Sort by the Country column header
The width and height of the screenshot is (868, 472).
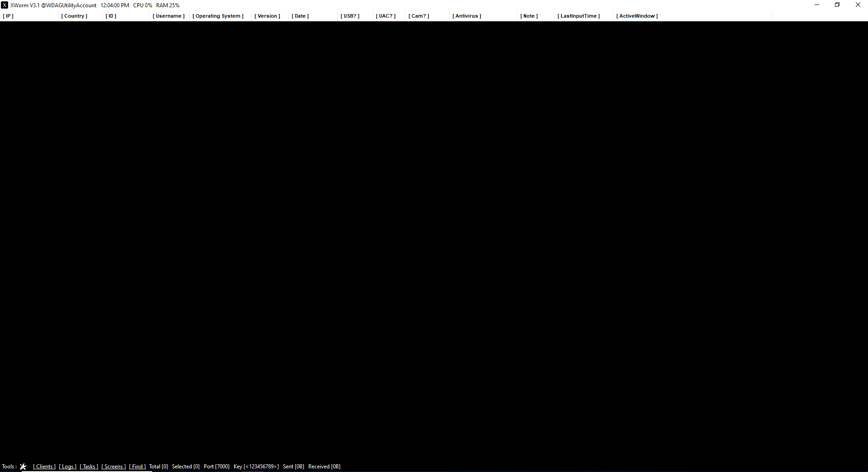coord(80,16)
